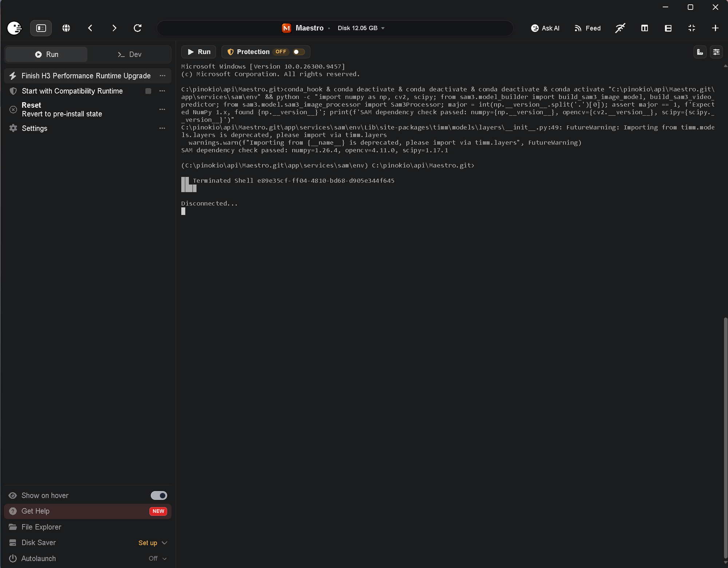This screenshot has height=568, width=728.
Task: Click the Run button above terminal
Action: (x=199, y=52)
